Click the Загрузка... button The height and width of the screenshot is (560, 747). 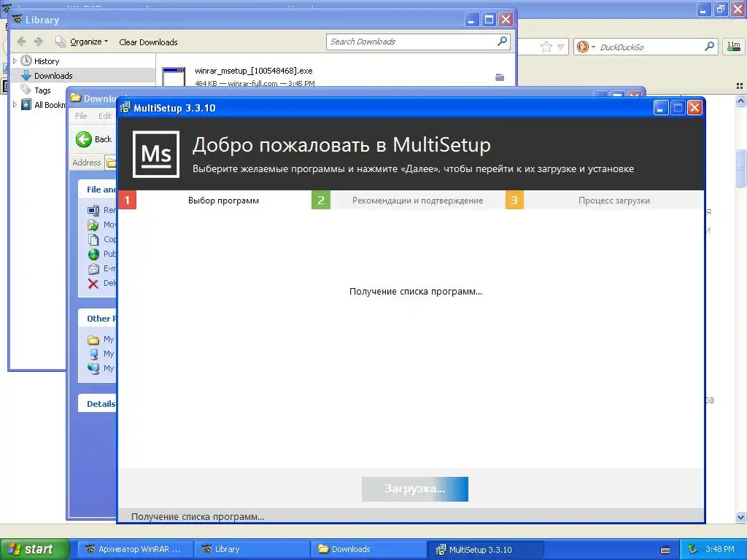tap(415, 489)
